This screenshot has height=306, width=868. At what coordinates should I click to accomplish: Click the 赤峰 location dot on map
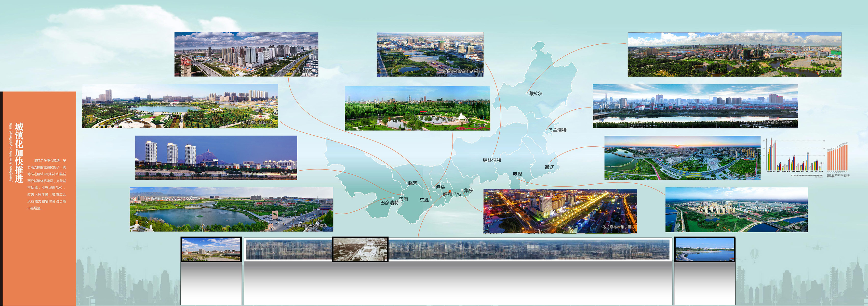click(517, 178)
